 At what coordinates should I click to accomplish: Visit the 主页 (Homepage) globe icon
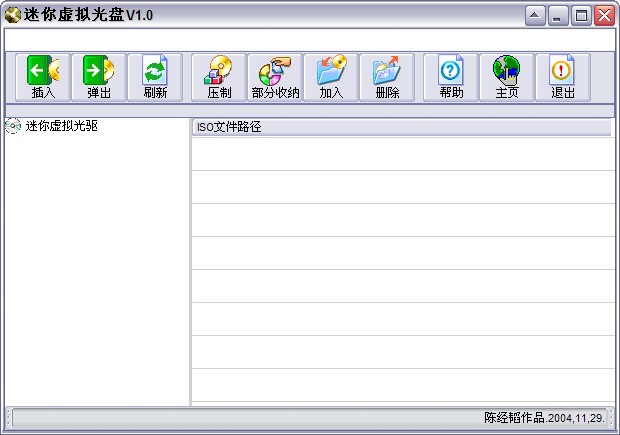507,77
